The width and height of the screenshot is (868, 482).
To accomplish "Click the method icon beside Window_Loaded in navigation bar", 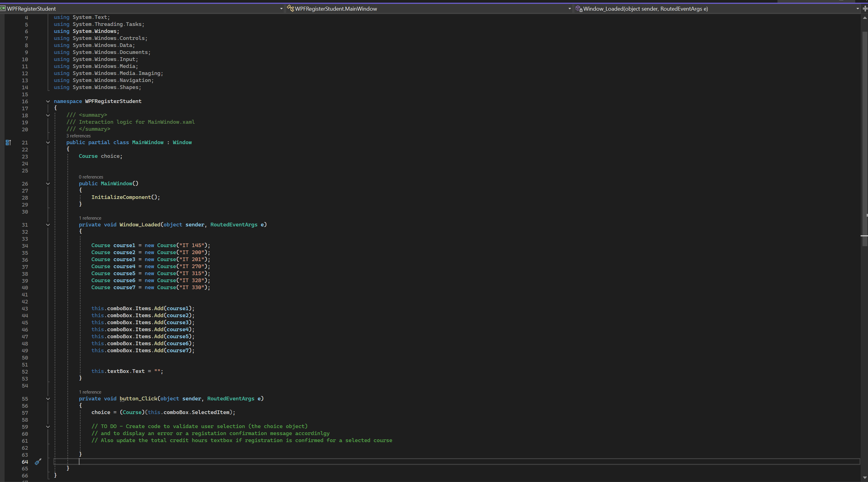I will [579, 9].
